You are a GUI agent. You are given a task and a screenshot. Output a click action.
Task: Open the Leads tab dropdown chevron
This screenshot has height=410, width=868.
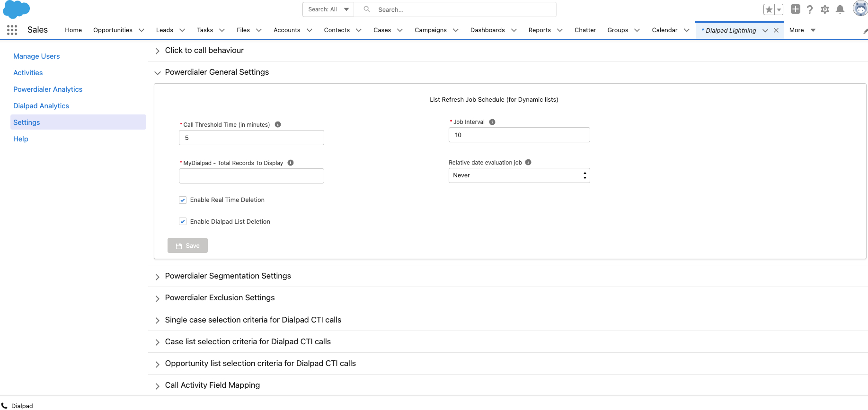(x=182, y=30)
